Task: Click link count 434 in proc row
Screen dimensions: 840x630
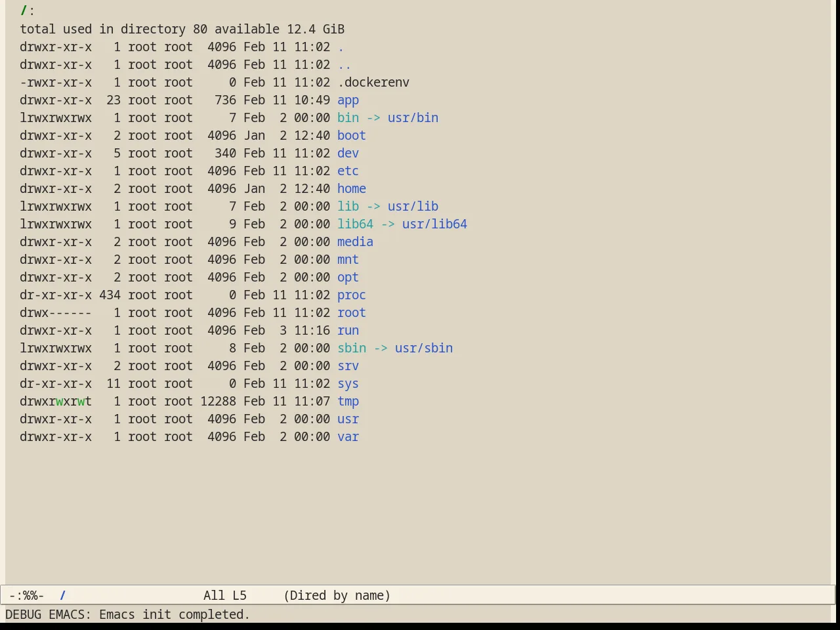Action: point(110,295)
